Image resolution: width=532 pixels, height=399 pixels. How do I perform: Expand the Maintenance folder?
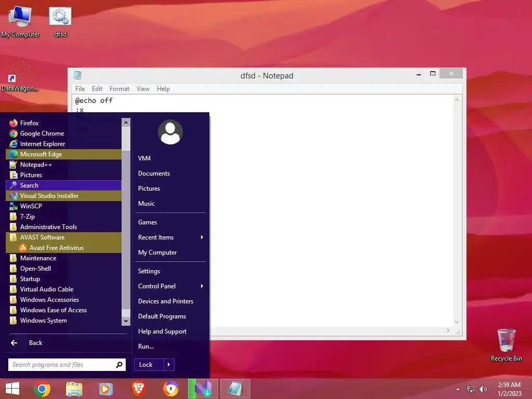(x=63, y=258)
